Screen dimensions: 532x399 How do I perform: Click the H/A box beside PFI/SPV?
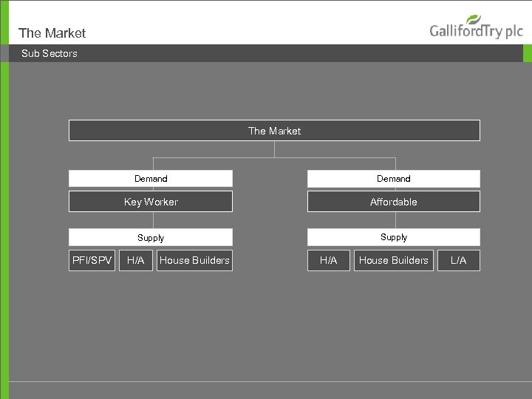pos(136,260)
